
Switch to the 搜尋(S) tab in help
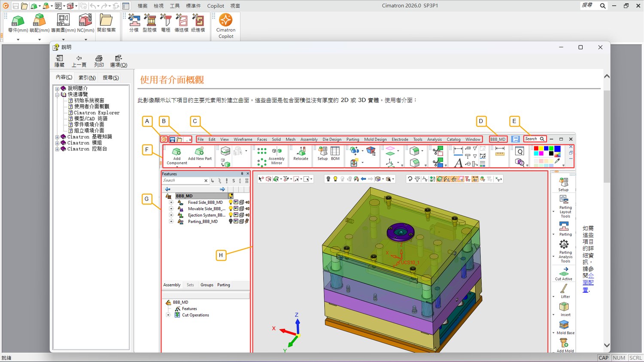point(111,78)
